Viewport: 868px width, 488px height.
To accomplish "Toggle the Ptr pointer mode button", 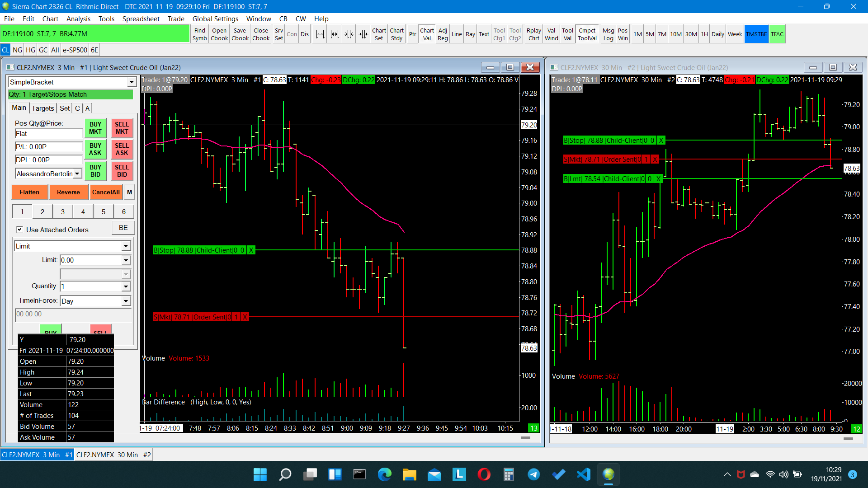I will tap(412, 34).
